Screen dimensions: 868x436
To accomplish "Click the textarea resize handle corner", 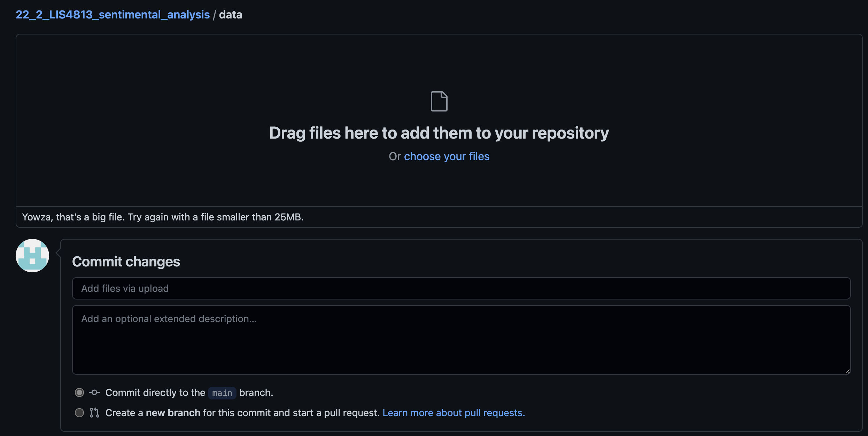I will pyautogui.click(x=847, y=371).
